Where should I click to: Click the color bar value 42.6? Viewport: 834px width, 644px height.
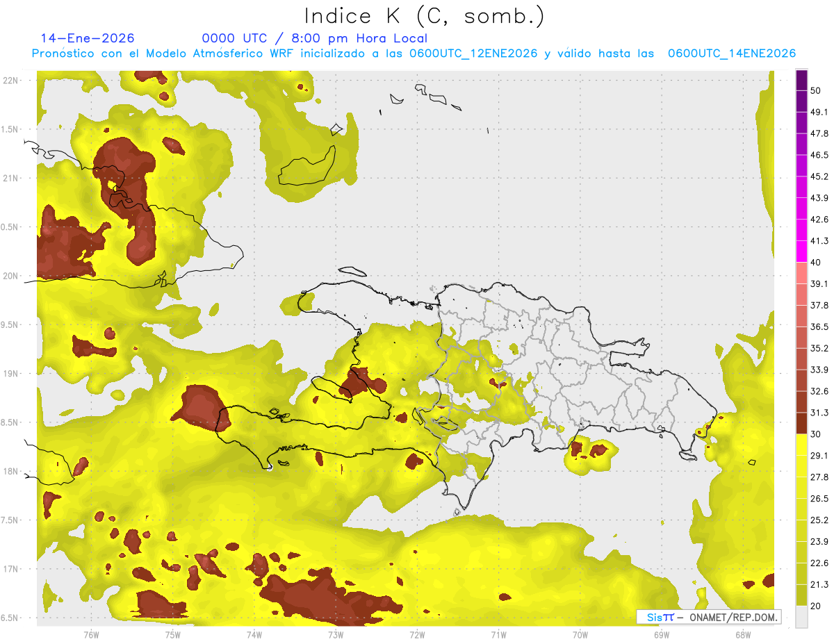tap(819, 220)
